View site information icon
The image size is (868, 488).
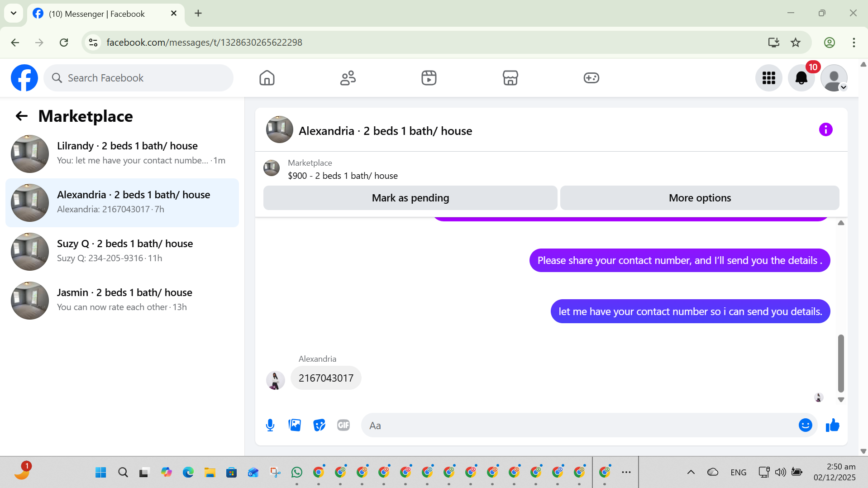[x=93, y=43]
